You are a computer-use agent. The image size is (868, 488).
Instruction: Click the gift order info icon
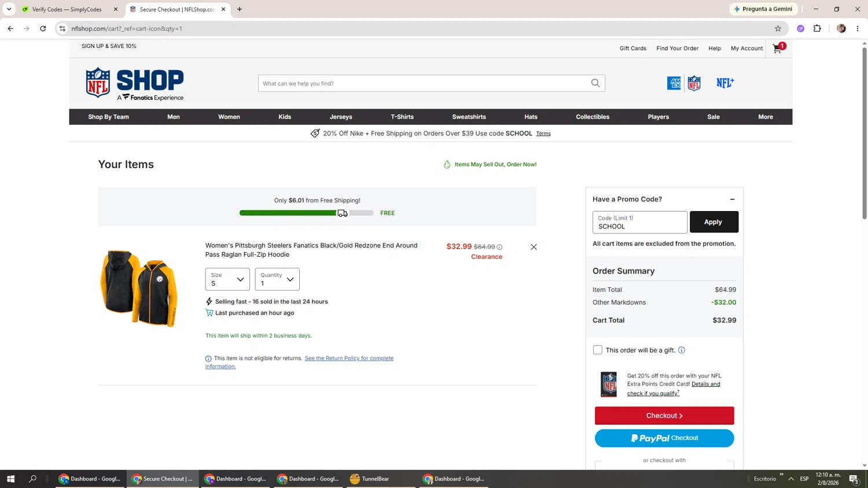[x=682, y=350]
